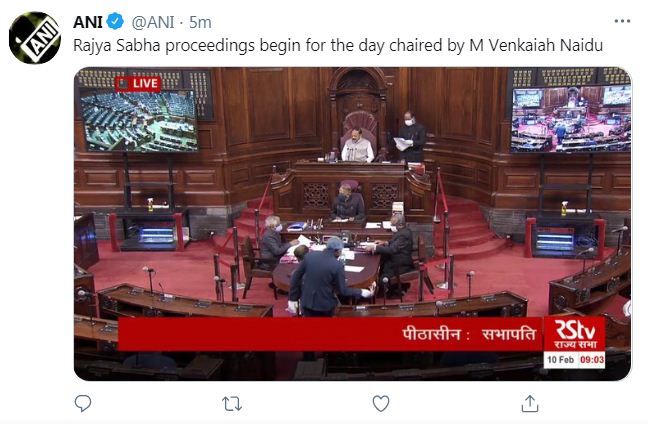Click the Chairman seated at the podium
This screenshot has width=648, height=424.
tap(357, 145)
